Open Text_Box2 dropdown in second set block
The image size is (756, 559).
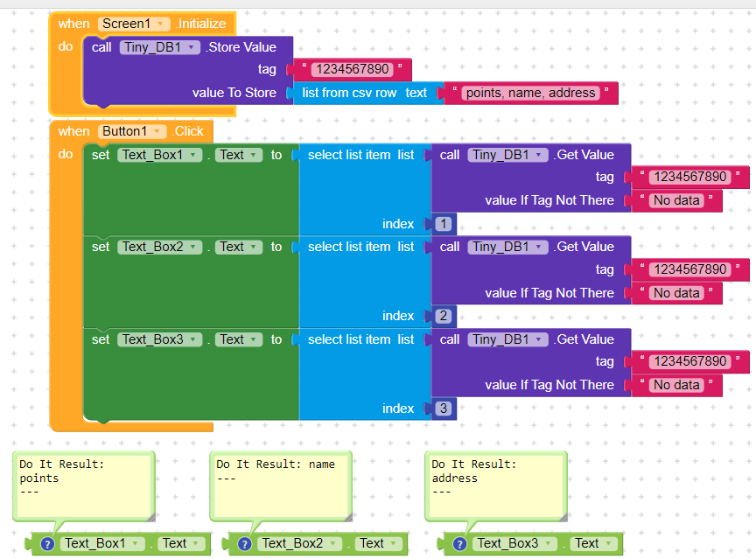pos(159,247)
